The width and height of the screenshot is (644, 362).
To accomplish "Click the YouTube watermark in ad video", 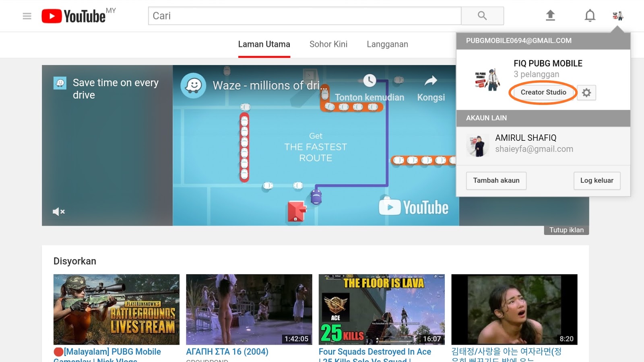I will coord(413,208).
